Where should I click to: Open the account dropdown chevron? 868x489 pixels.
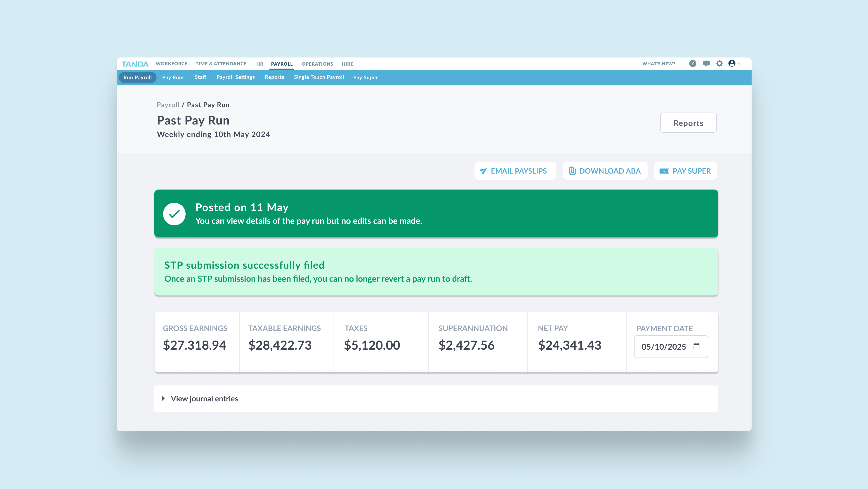(x=740, y=64)
